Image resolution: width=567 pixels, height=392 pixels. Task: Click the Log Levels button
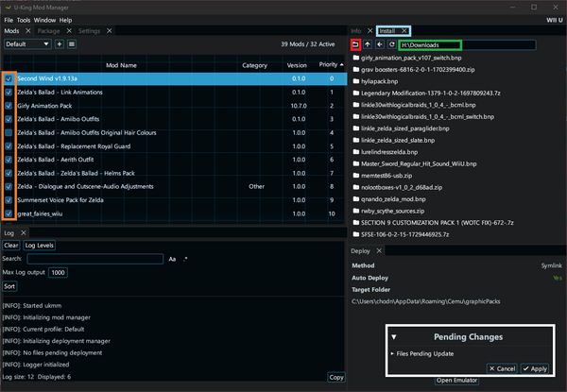coord(39,245)
